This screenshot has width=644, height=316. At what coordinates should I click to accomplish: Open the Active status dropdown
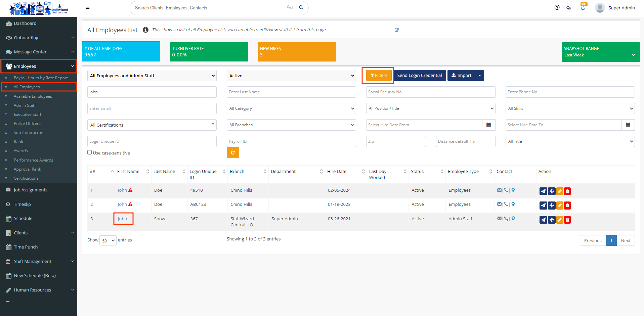point(291,76)
